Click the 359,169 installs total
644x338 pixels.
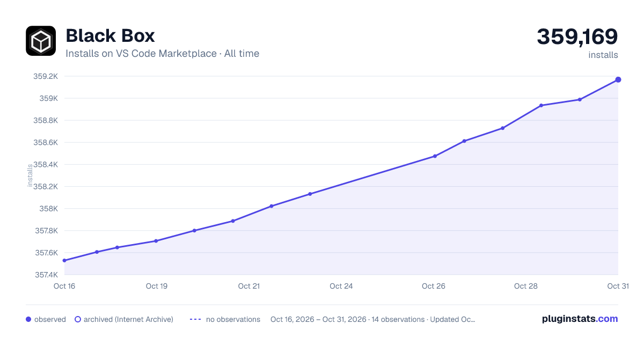pyautogui.click(x=577, y=36)
